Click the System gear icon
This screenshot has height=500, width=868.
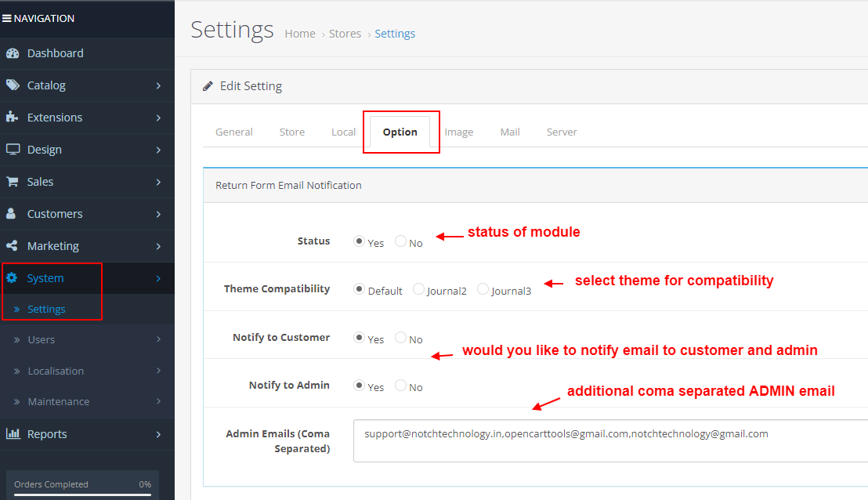click(x=14, y=277)
